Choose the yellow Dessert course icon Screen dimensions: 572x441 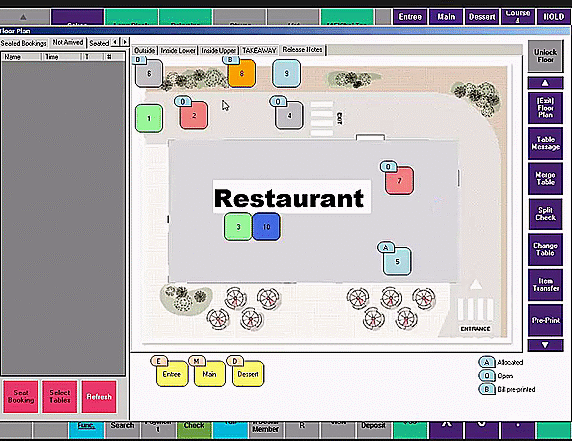[248, 374]
